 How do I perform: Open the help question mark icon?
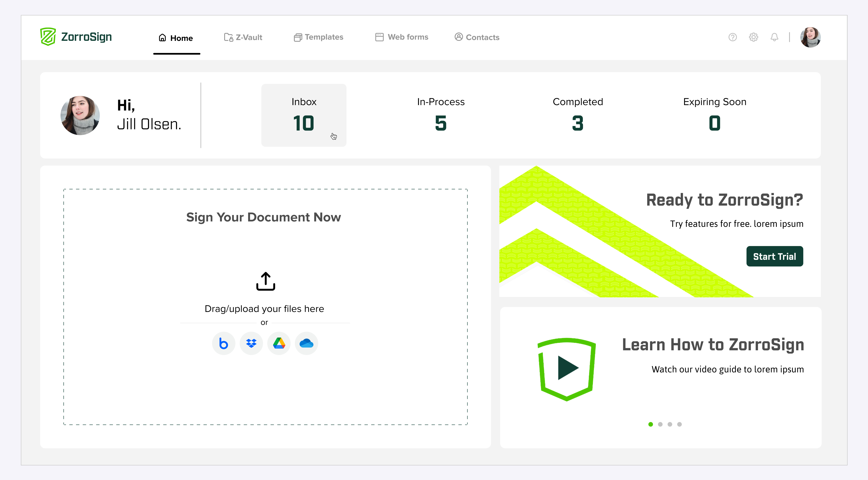[x=733, y=37]
